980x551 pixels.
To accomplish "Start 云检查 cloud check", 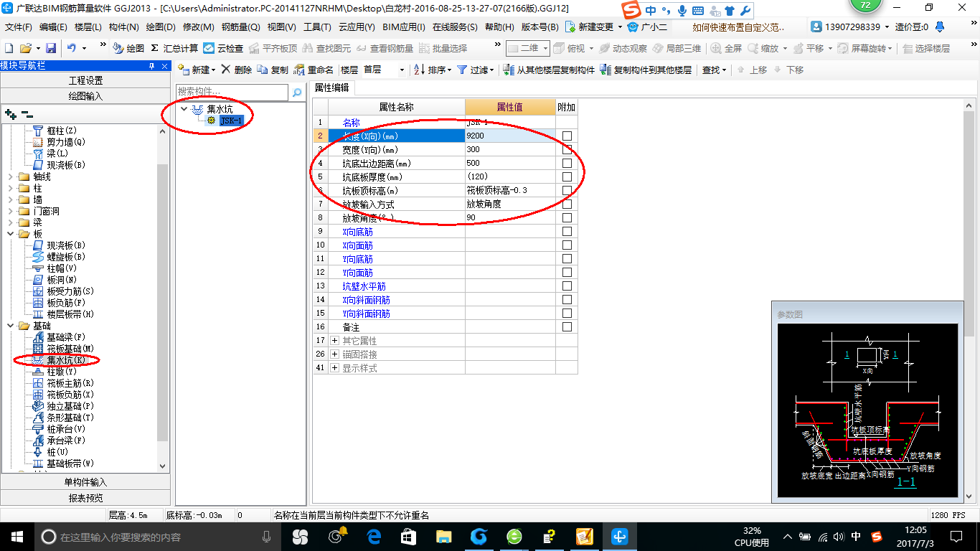I will click(224, 48).
